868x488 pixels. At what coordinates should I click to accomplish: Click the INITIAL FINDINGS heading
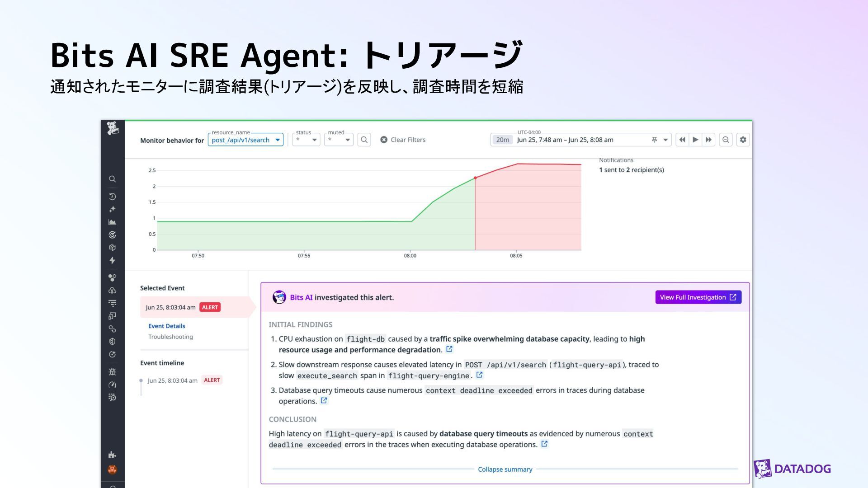point(301,324)
